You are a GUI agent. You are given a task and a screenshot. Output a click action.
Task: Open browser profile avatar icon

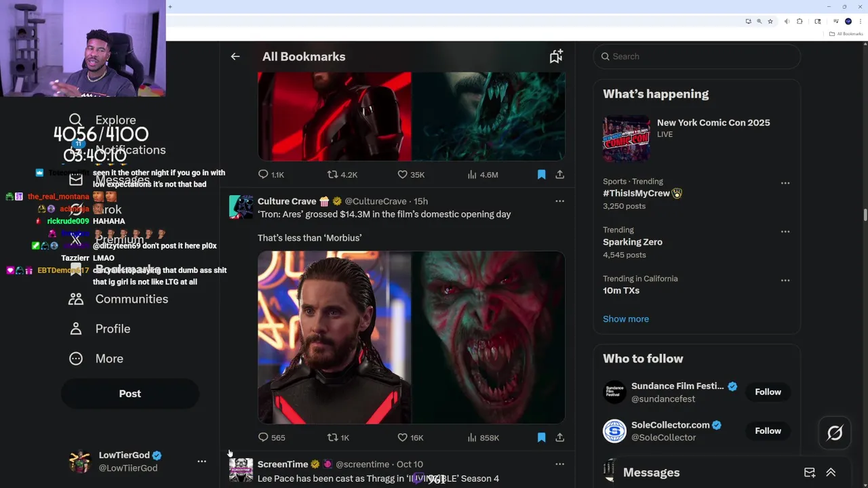(x=848, y=22)
